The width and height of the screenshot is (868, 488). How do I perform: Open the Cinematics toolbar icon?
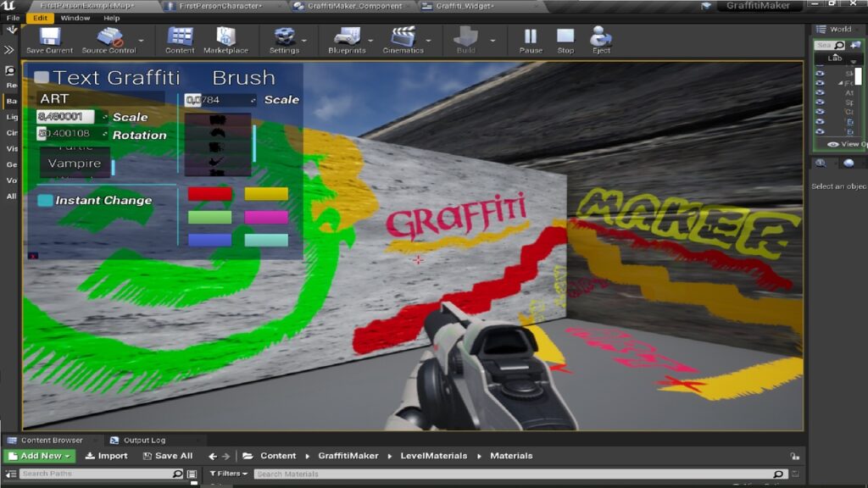coord(403,37)
